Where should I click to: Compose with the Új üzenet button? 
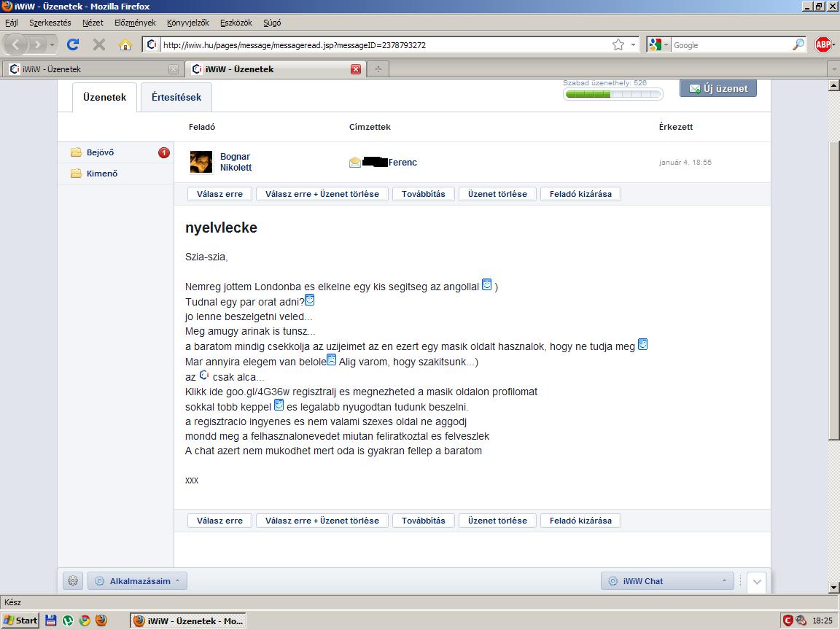click(717, 88)
